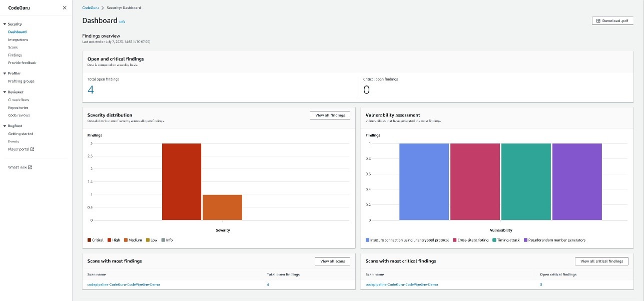Click the Medium severity legend swatch

(x=126, y=240)
